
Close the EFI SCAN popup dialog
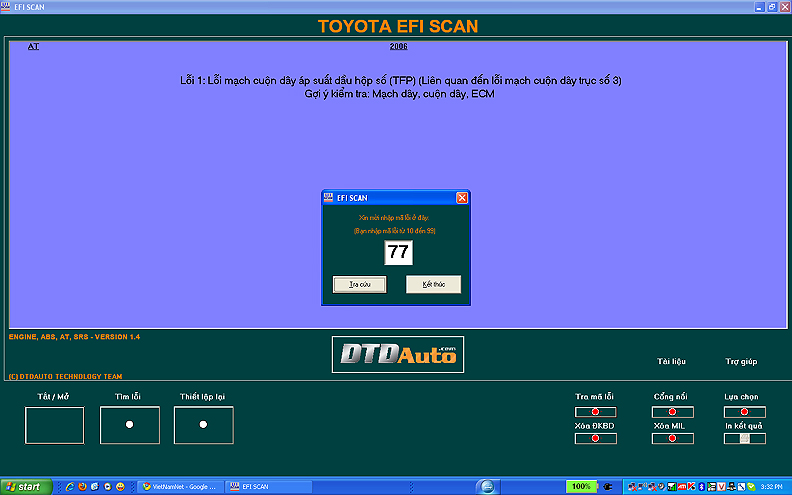462,197
